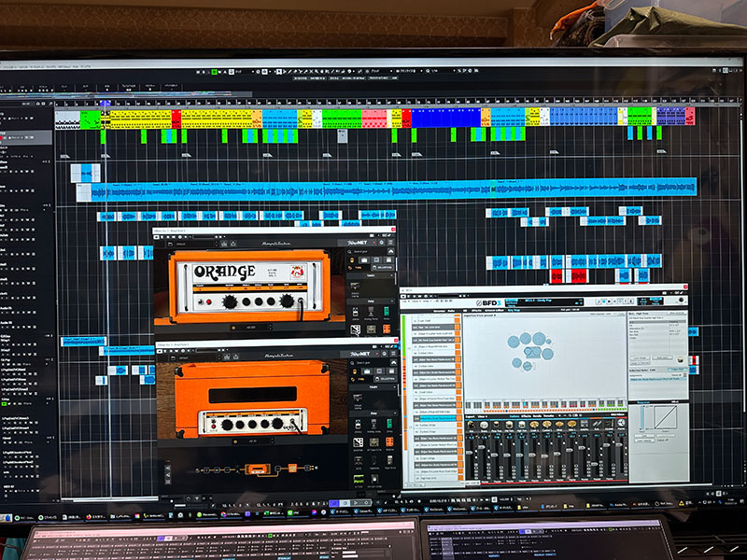
Task: Click Play in Cubase transport bar
Action: 356,503
